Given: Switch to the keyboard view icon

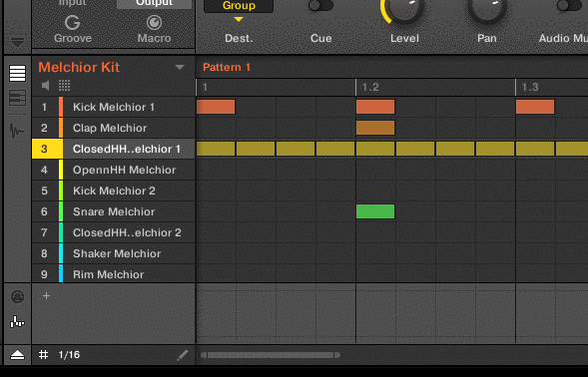Looking at the screenshot, I should [17, 98].
